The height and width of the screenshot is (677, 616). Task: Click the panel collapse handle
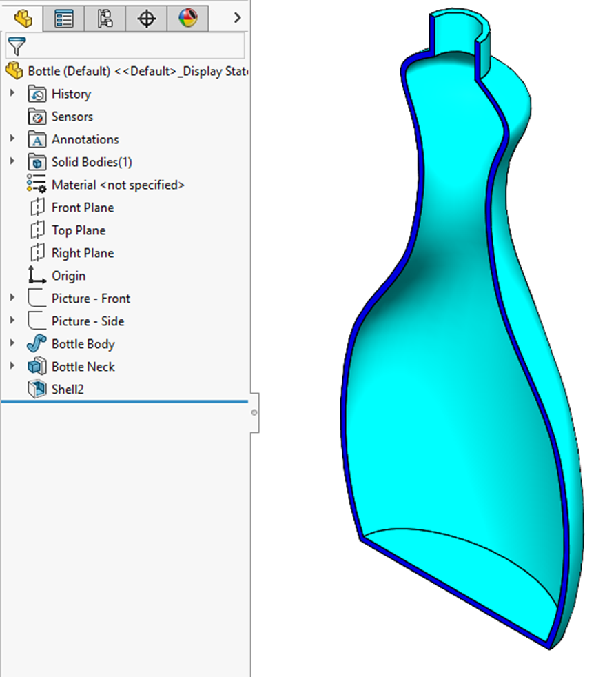point(254,412)
